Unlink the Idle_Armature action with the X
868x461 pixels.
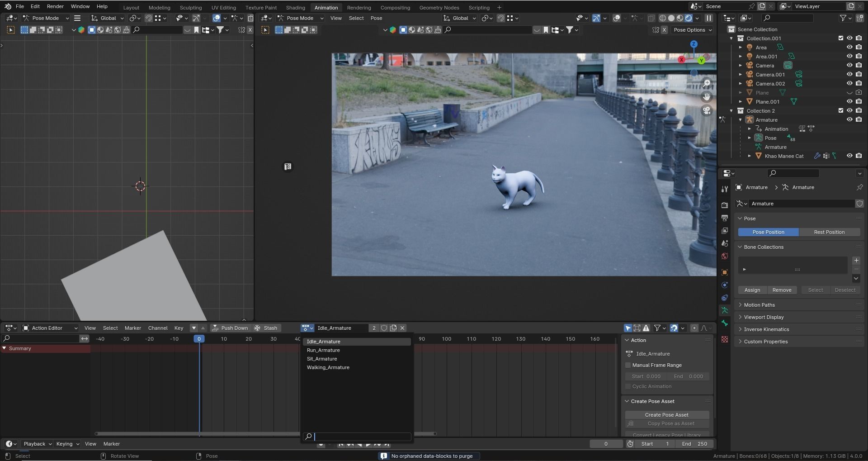(402, 328)
